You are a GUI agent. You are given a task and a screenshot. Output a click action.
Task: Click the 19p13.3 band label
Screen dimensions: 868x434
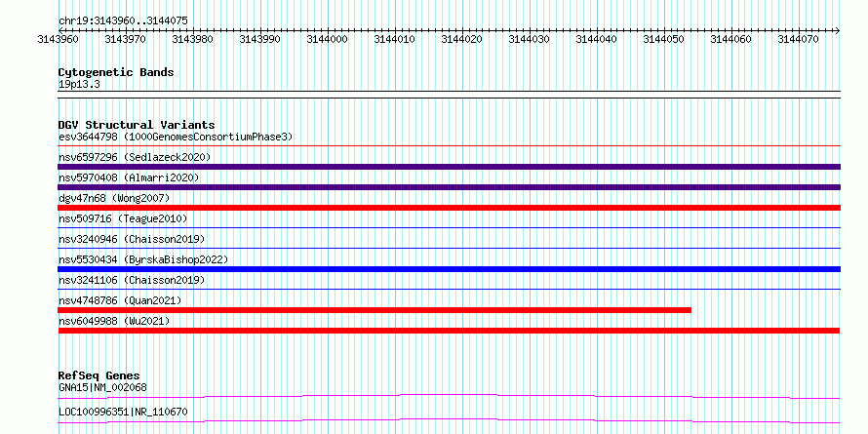79,85
